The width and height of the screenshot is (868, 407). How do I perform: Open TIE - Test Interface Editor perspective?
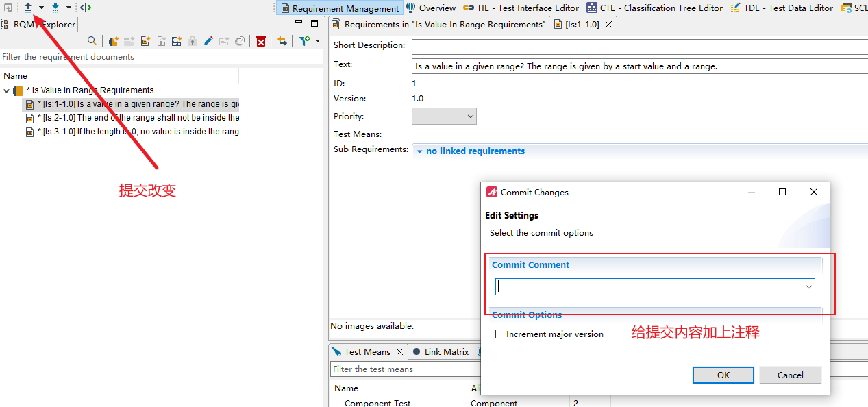pyautogui.click(x=521, y=8)
